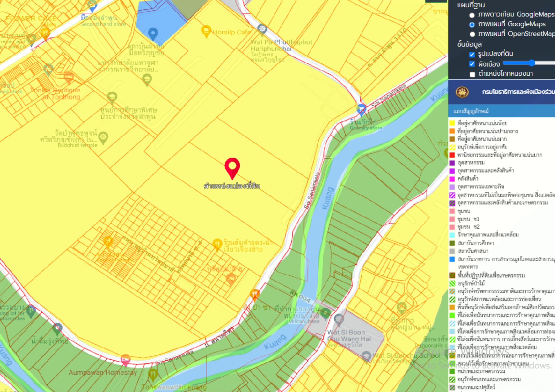Click the ทรัพย์มาลี 8 shop pin
This screenshot has width=555, height=392.
(x=231, y=279)
